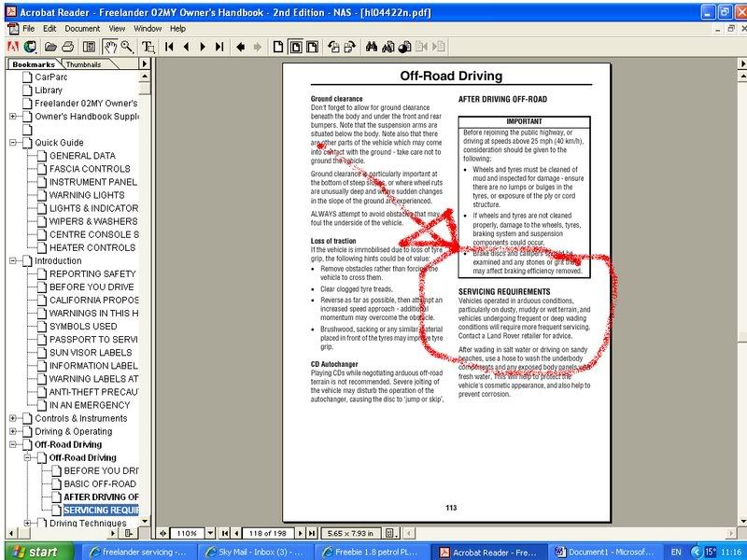Select the Zoom In magnifier tool
This screenshot has height=560, width=747.
click(127, 47)
